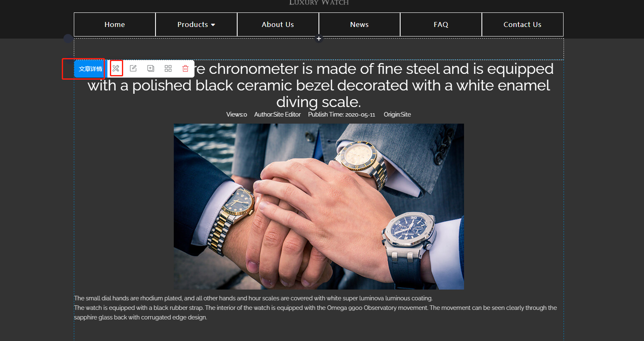This screenshot has width=644, height=341.
Task: Open Contact Us in the navigation bar
Action: click(522, 24)
